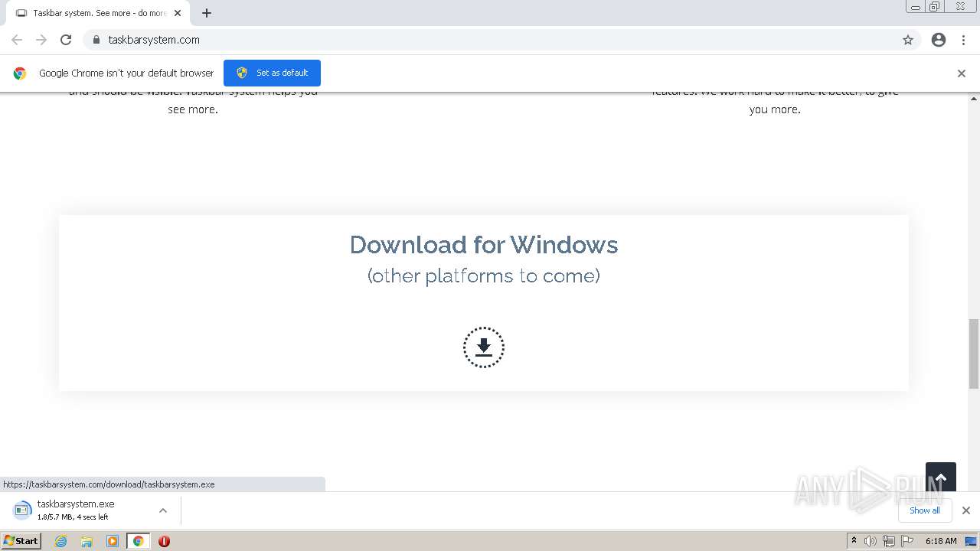Click the other platforms to come text
The height and width of the screenshot is (551, 980).
[484, 275]
